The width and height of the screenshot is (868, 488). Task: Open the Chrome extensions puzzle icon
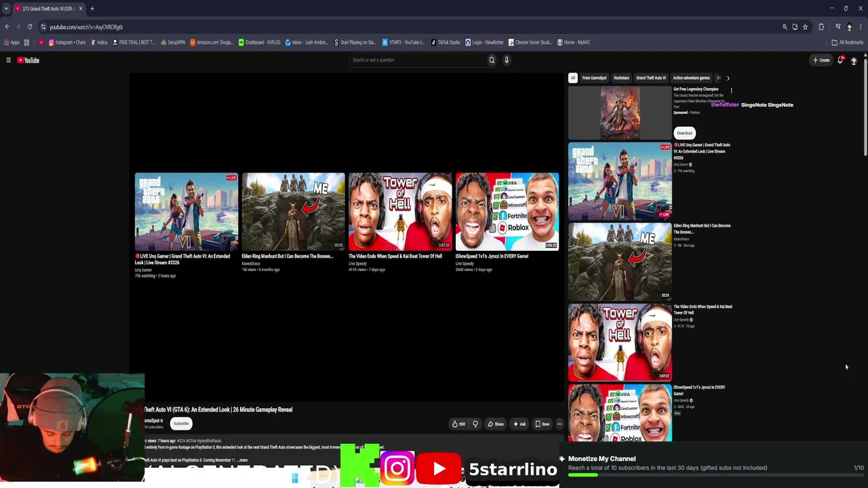pos(821,27)
